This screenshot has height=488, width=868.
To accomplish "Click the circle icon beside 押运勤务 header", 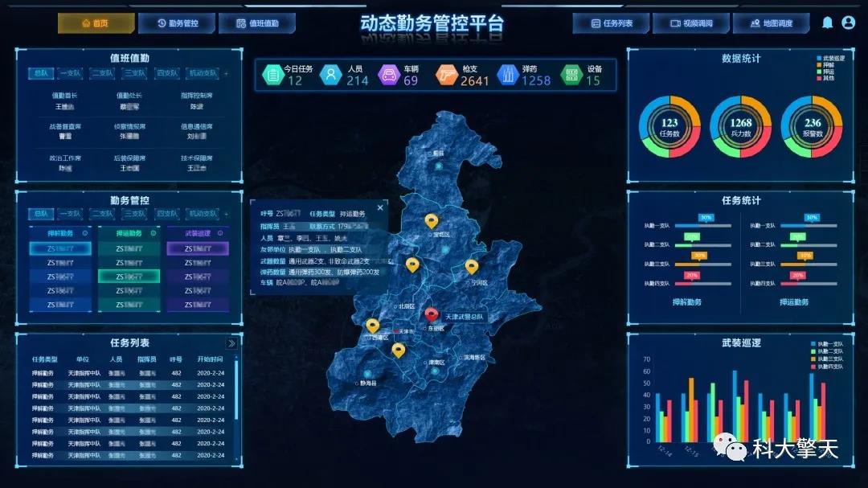I will click(154, 233).
